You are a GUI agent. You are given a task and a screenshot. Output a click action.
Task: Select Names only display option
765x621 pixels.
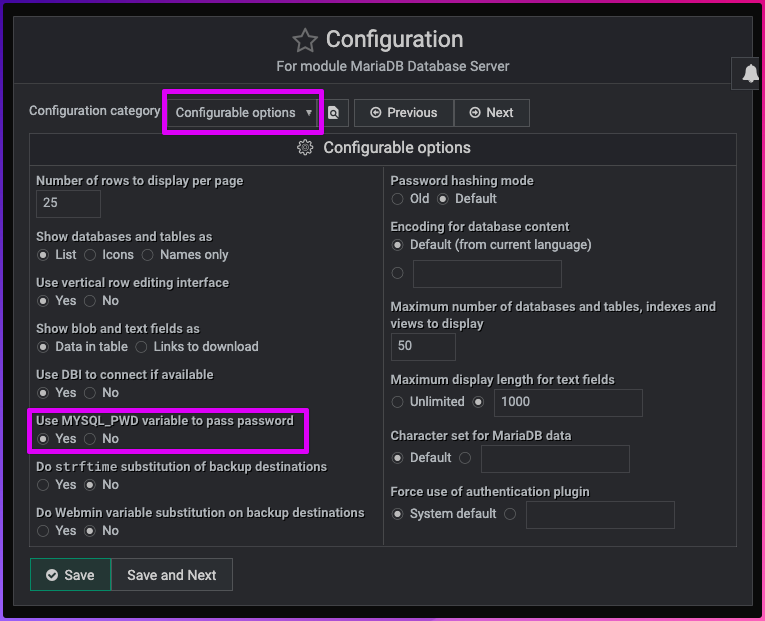(x=149, y=255)
